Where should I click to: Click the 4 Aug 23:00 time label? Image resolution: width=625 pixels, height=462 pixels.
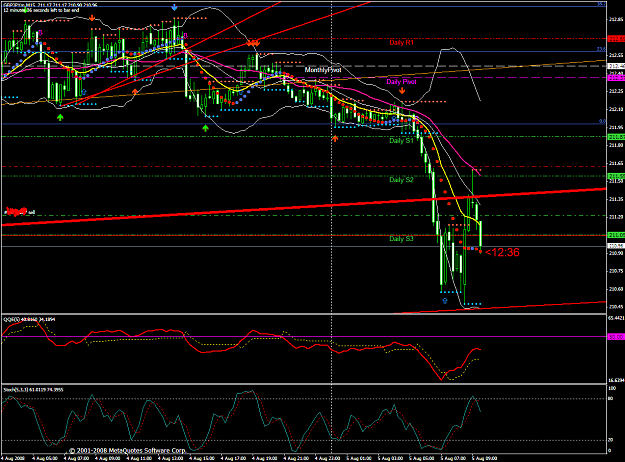(327, 458)
